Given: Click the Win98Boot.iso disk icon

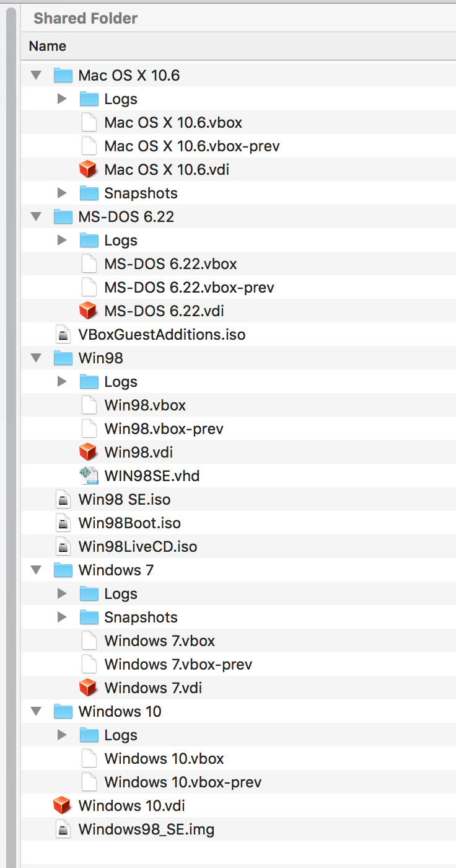Looking at the screenshot, I should 63,523.
